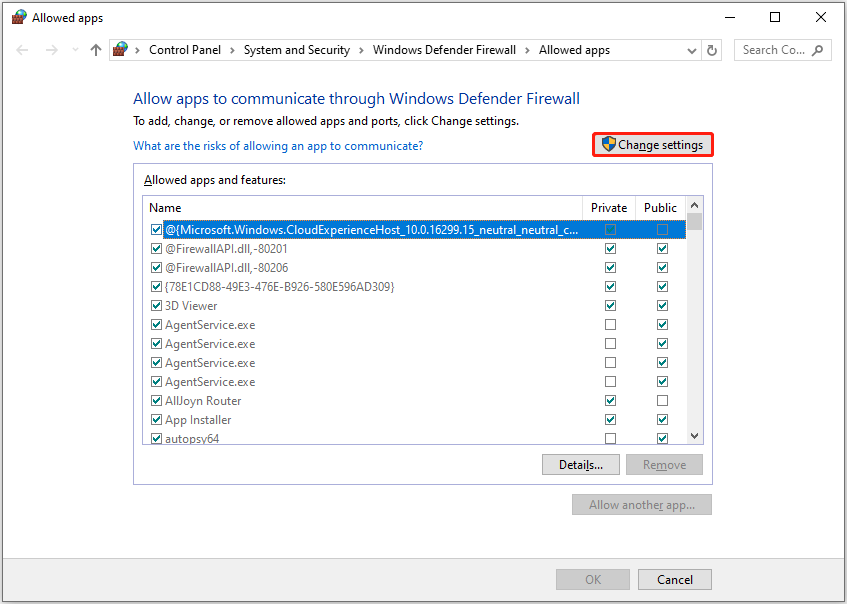
Task: Enable the Private checkbox for App Installer
Action: (610, 419)
